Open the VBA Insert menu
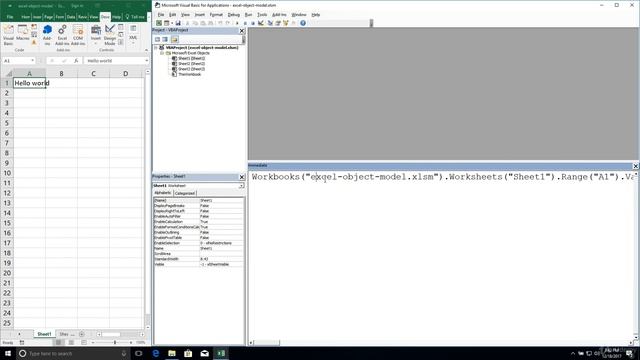 (200, 15)
